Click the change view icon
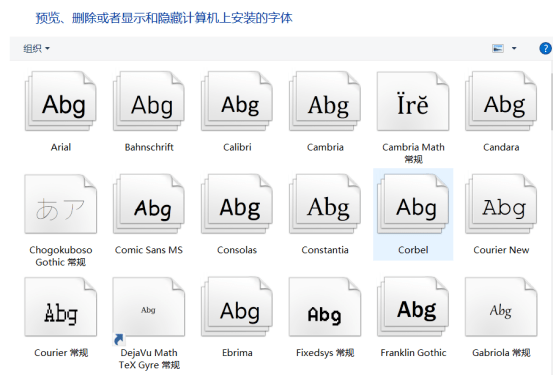The width and height of the screenshot is (554, 376). pos(498,48)
